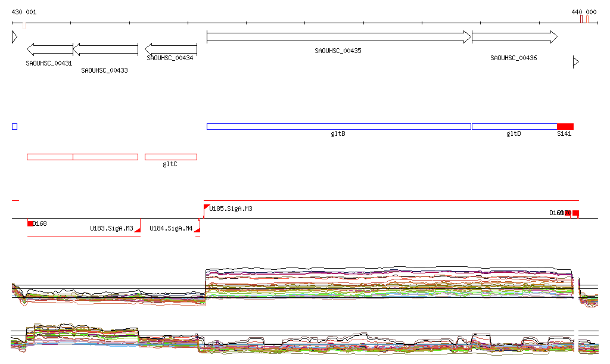Click the small triangle gene at the left edge
The width and height of the screenshot is (610, 364).
[14, 37]
